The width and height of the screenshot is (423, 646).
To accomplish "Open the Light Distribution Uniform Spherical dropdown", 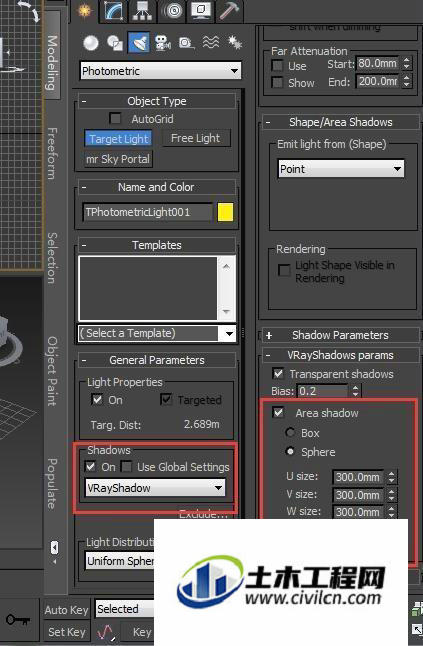I will pos(120,561).
